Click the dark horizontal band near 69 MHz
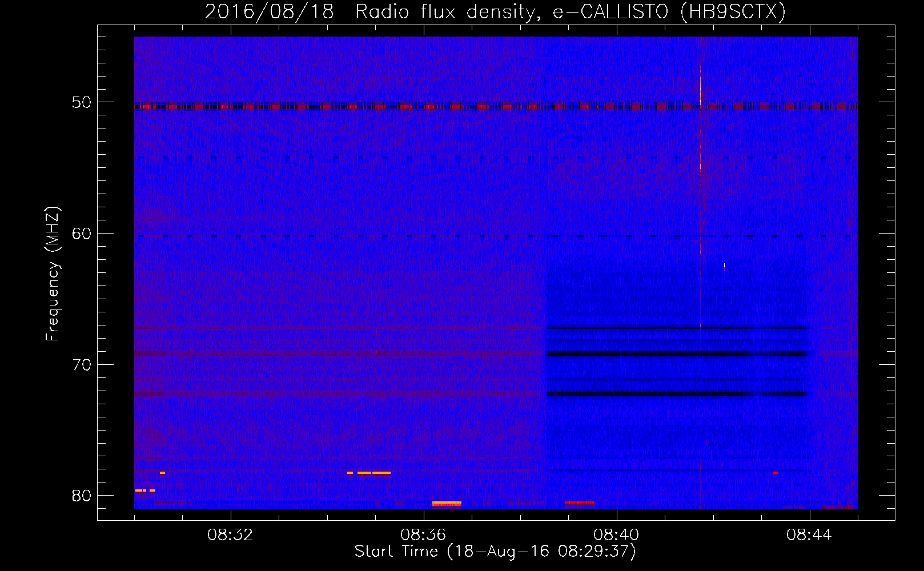This screenshot has height=571, width=924. [x=677, y=353]
